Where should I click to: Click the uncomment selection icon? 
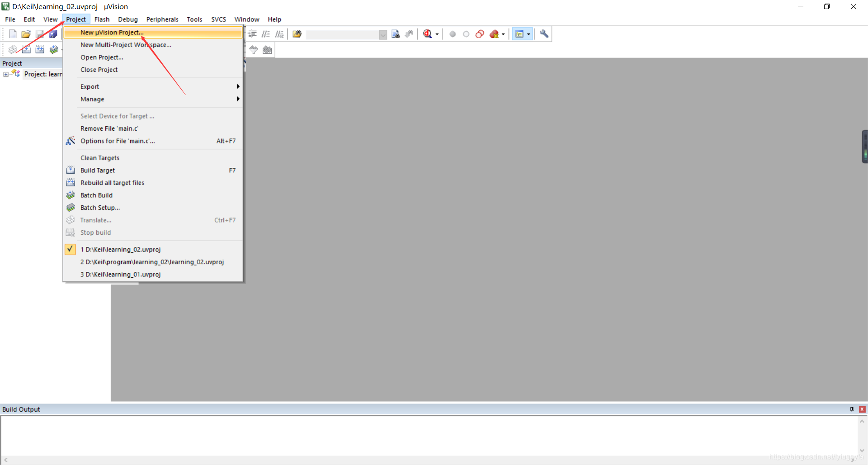point(279,34)
